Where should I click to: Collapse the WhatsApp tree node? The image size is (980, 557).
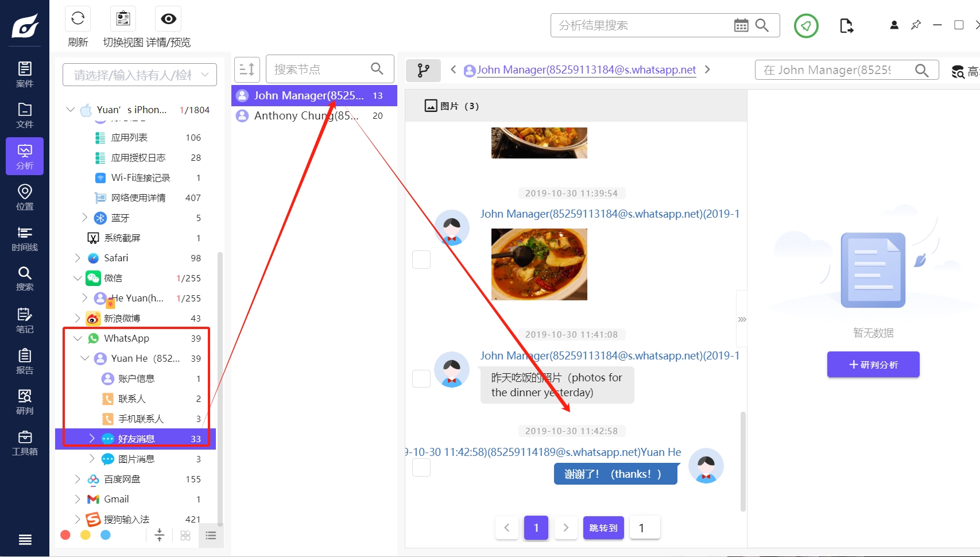(78, 338)
